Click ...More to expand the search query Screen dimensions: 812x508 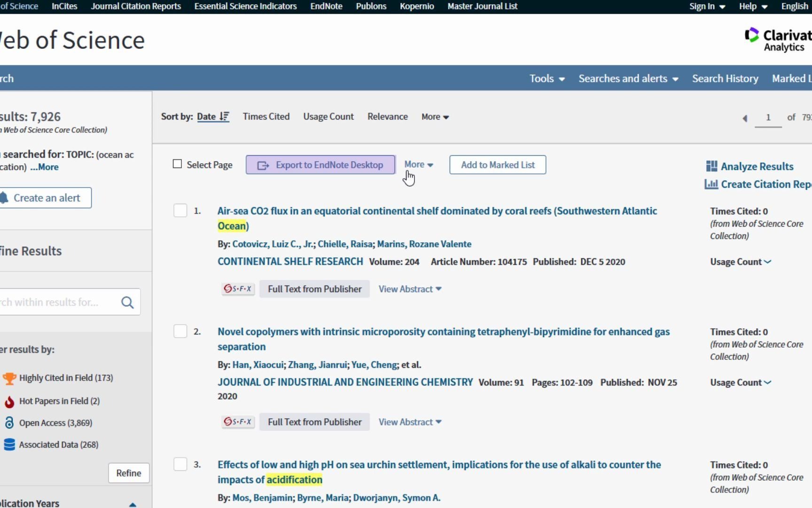tap(45, 167)
